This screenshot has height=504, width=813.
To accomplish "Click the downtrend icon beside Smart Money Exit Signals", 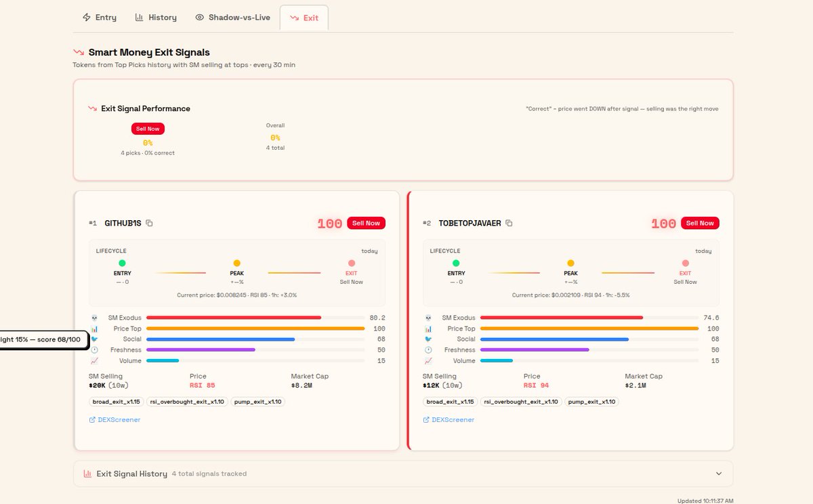I will pos(79,52).
